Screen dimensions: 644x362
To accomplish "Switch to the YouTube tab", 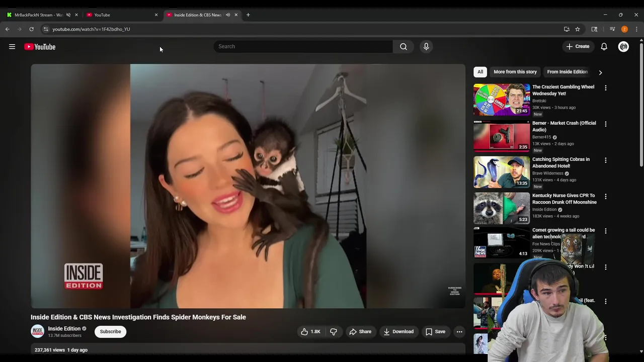I will 121,15.
